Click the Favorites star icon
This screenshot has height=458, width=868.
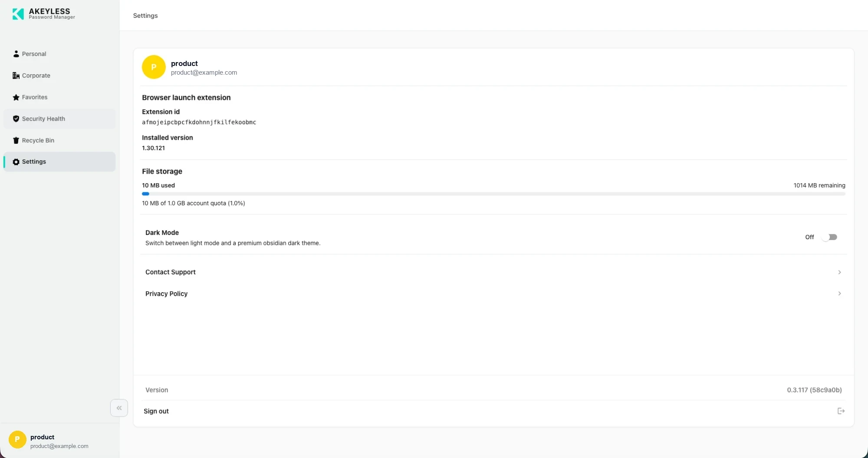[16, 97]
